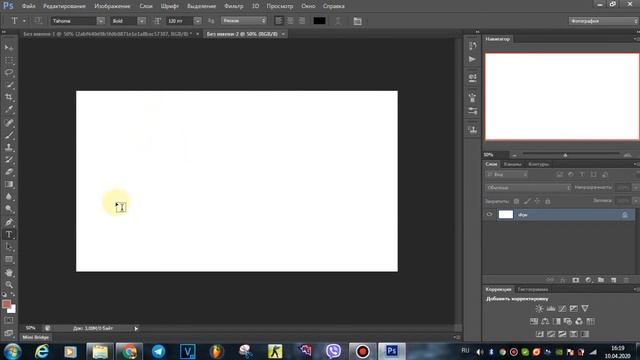Toggle filter for type layers

(x=582, y=174)
